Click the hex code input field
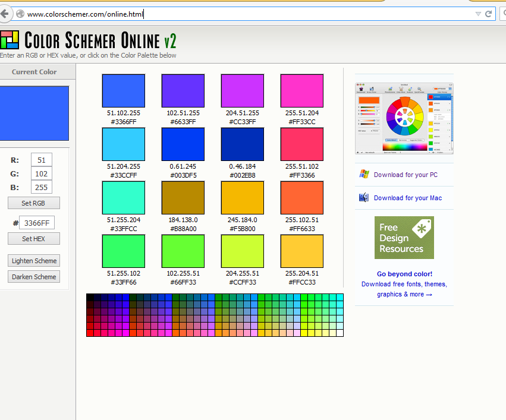Viewport: 506px width, 420px height. [x=37, y=222]
